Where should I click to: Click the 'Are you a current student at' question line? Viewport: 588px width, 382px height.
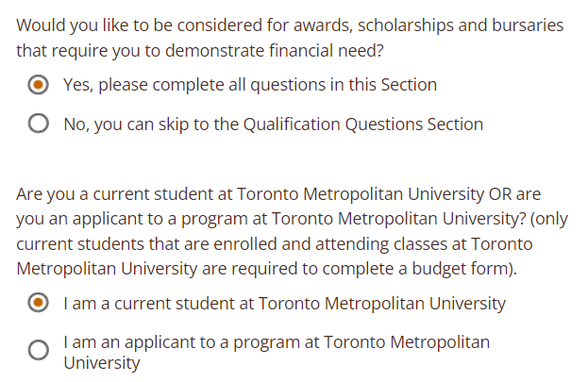(277, 195)
